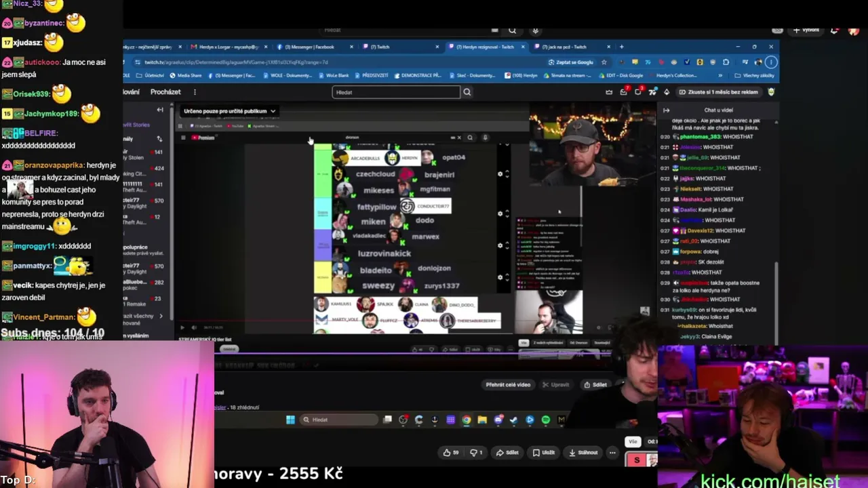Open Google Chrome from the taskbar

[x=467, y=420]
